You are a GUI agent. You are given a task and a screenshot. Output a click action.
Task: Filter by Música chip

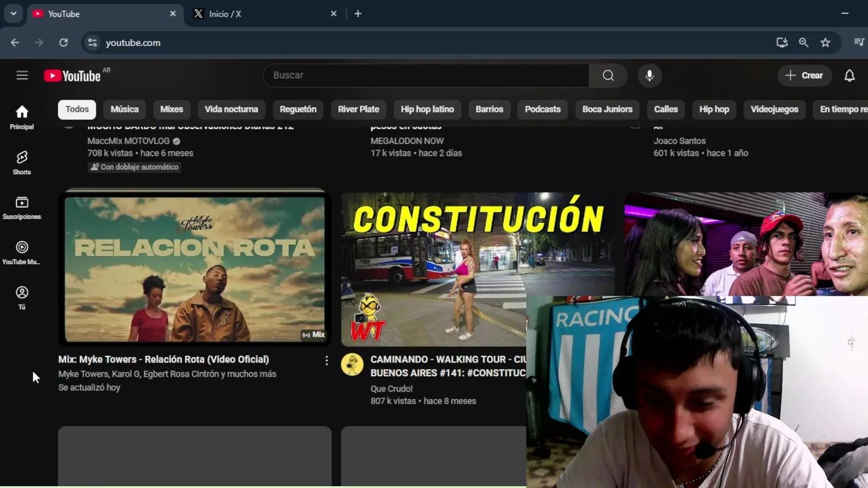[x=124, y=109]
